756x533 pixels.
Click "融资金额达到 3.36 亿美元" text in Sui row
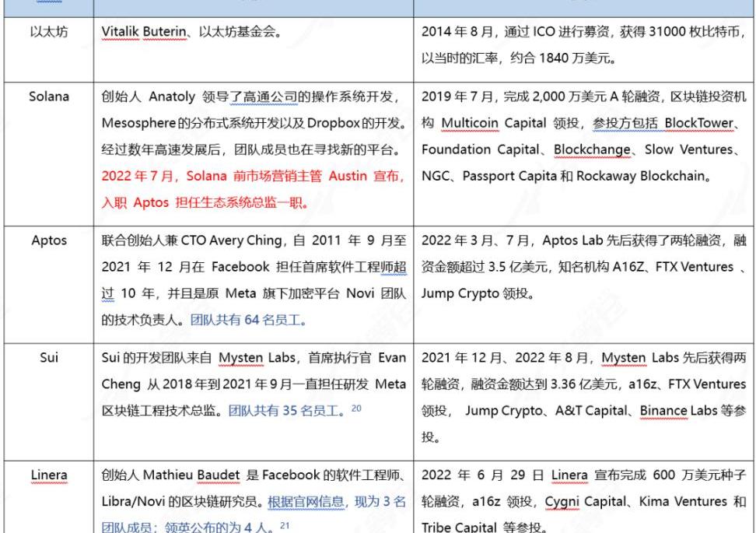pyautogui.click(x=544, y=384)
